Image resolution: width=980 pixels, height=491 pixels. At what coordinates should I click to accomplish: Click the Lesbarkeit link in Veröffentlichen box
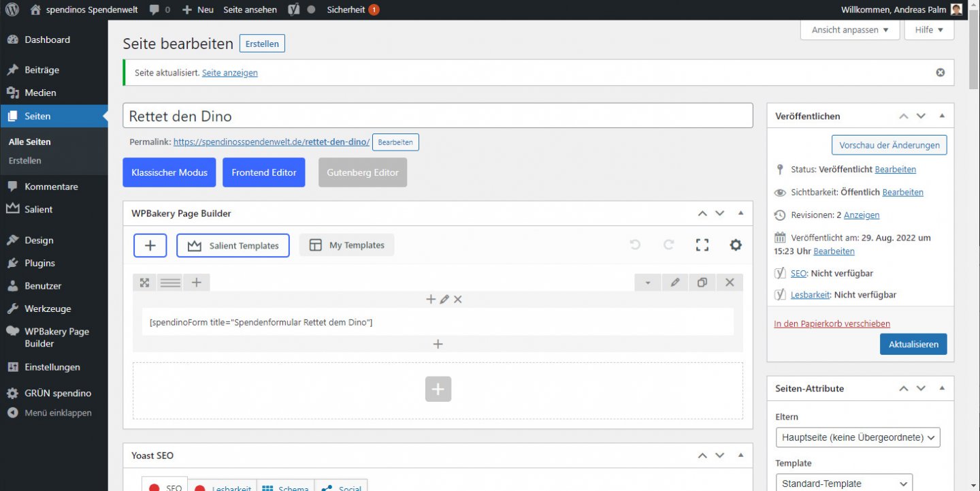tap(810, 295)
